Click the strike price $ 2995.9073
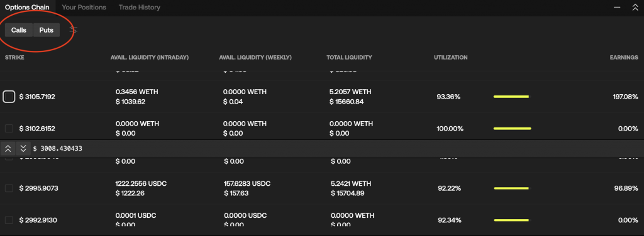This screenshot has height=236, width=644. [38, 188]
